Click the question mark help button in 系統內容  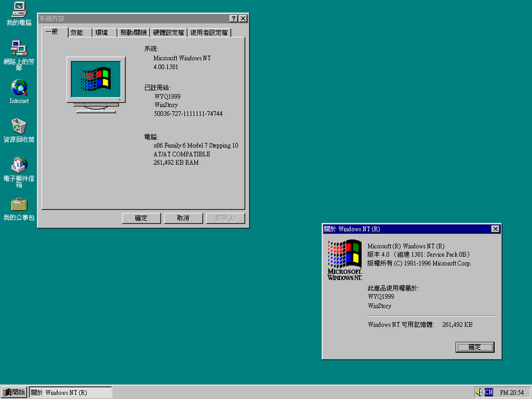click(x=233, y=19)
